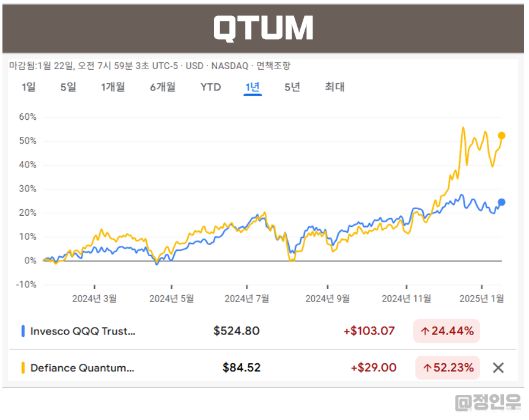Viewport: 529px width, 420px height.
Task: Click the 50% y-axis label
Action: pyautogui.click(x=28, y=141)
